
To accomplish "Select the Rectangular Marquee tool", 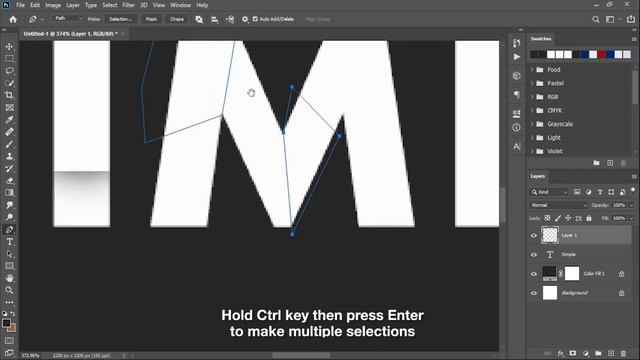I will pos(9,59).
